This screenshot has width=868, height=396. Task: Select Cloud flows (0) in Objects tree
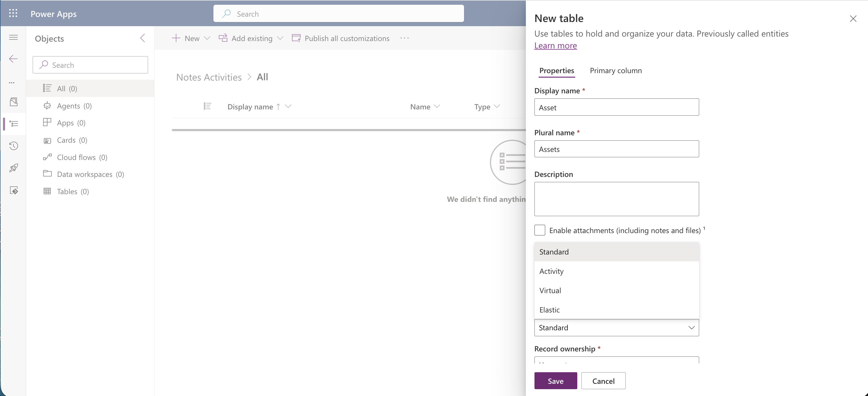click(x=90, y=157)
